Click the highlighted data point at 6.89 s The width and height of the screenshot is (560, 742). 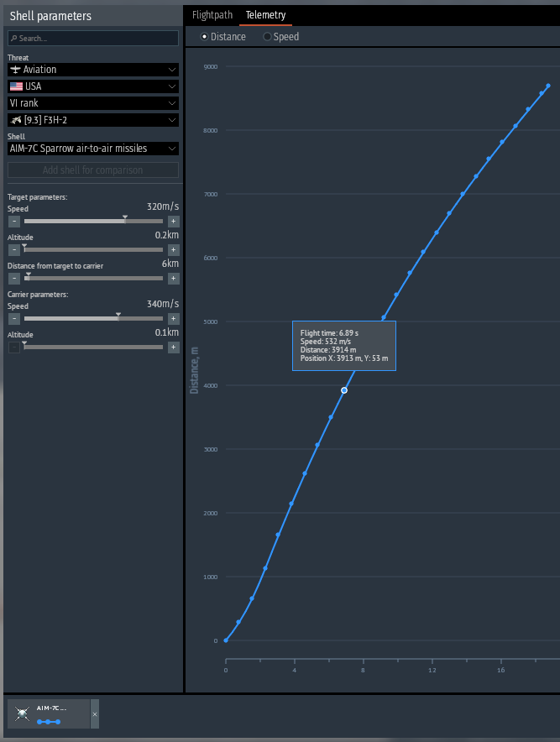click(344, 390)
